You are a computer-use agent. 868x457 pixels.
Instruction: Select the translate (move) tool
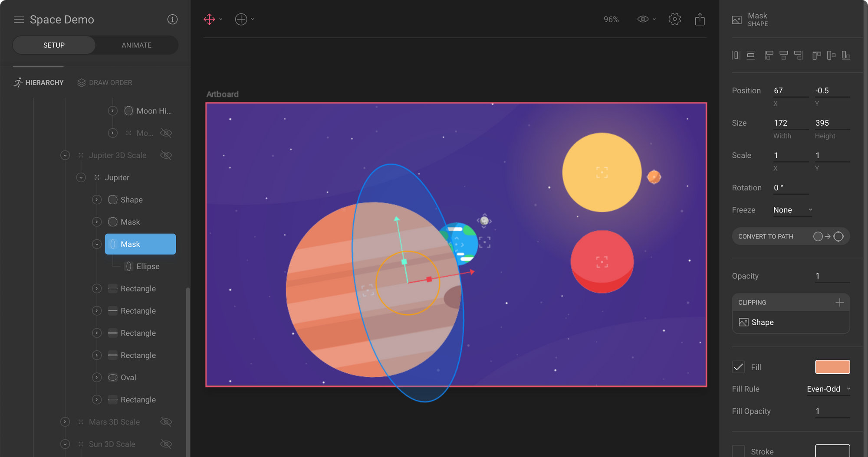209,20
